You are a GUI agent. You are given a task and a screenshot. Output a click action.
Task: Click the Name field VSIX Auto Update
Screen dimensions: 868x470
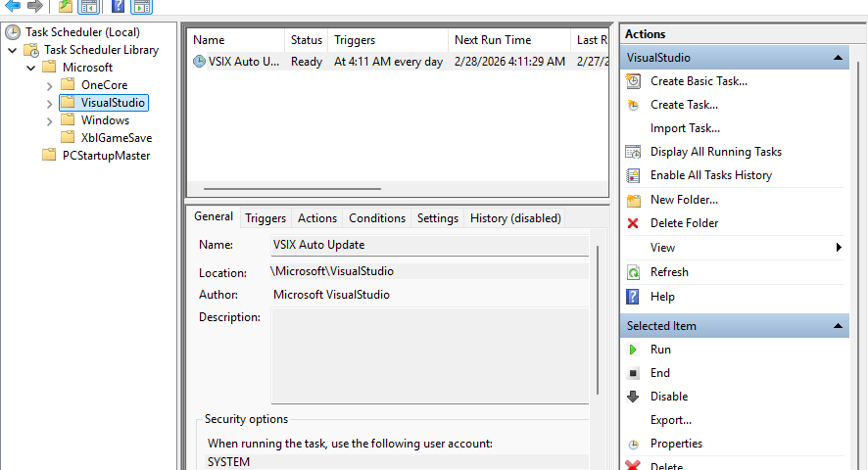tap(429, 245)
